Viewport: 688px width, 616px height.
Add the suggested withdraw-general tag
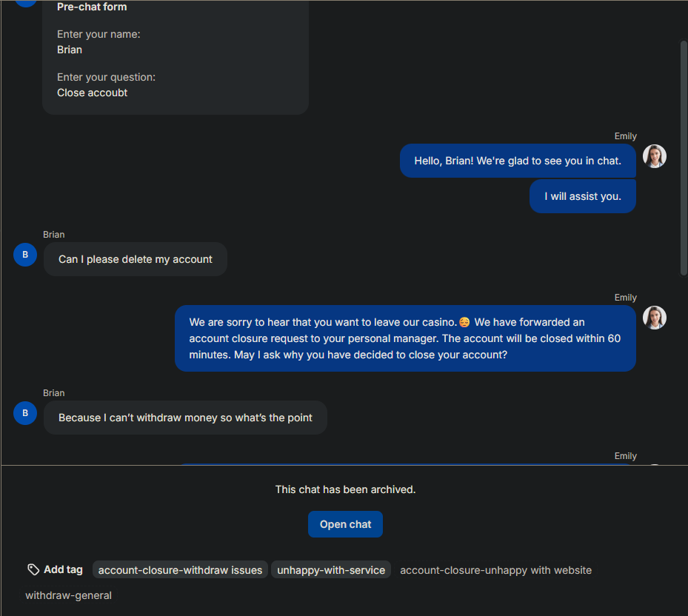[x=68, y=595]
